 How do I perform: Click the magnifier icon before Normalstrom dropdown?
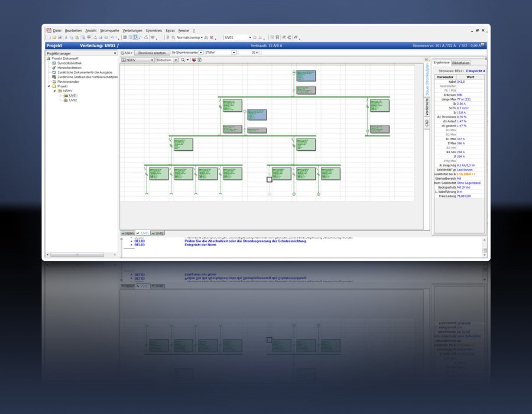(x=173, y=38)
